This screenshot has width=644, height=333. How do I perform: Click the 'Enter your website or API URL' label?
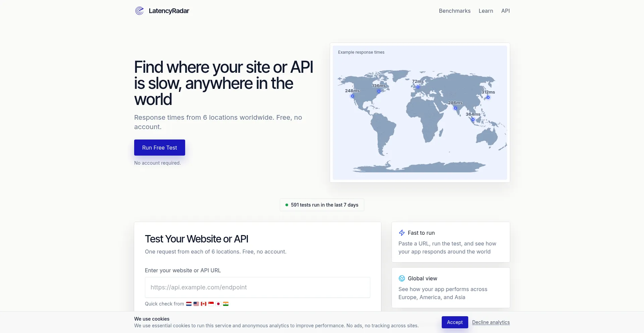point(183,270)
